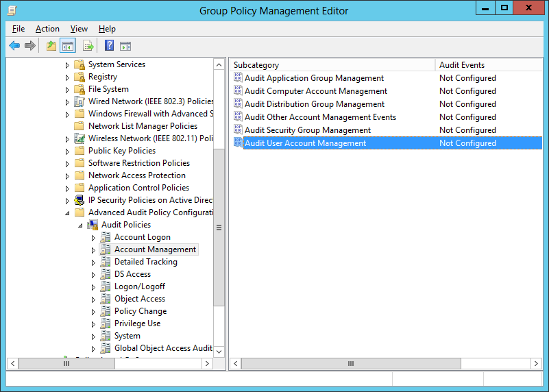Click the Audit User Account Management icon
The width and height of the screenshot is (549, 392).
point(238,143)
